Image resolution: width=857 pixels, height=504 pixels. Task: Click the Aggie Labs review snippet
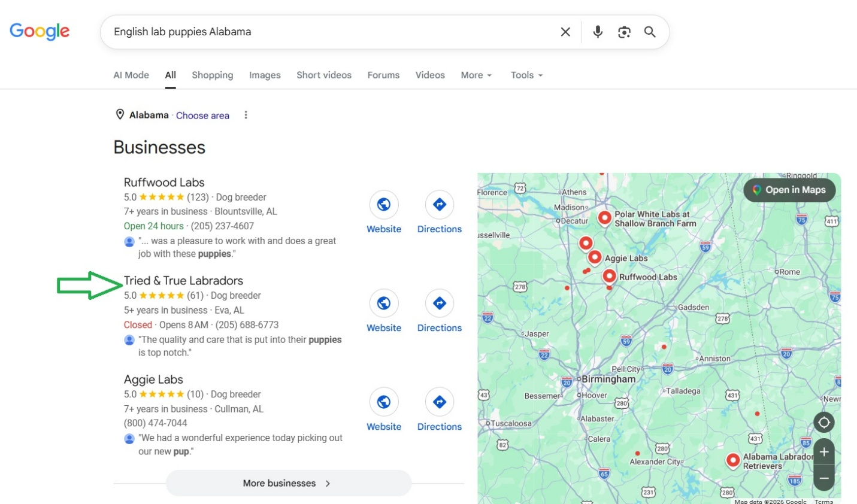[x=240, y=445]
